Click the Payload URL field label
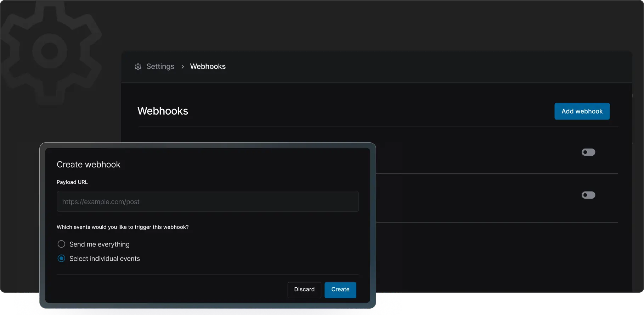Screen dimensions: 644x315 tap(72, 182)
